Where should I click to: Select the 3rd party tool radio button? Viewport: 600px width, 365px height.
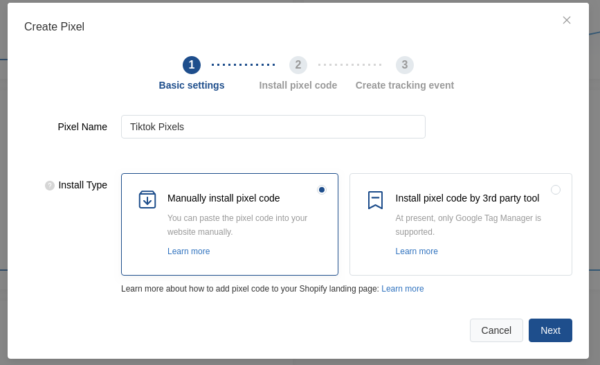pyautogui.click(x=556, y=190)
